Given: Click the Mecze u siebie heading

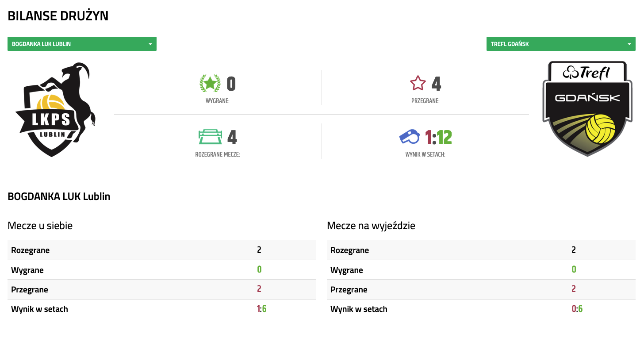Looking at the screenshot, I should [x=40, y=226].
